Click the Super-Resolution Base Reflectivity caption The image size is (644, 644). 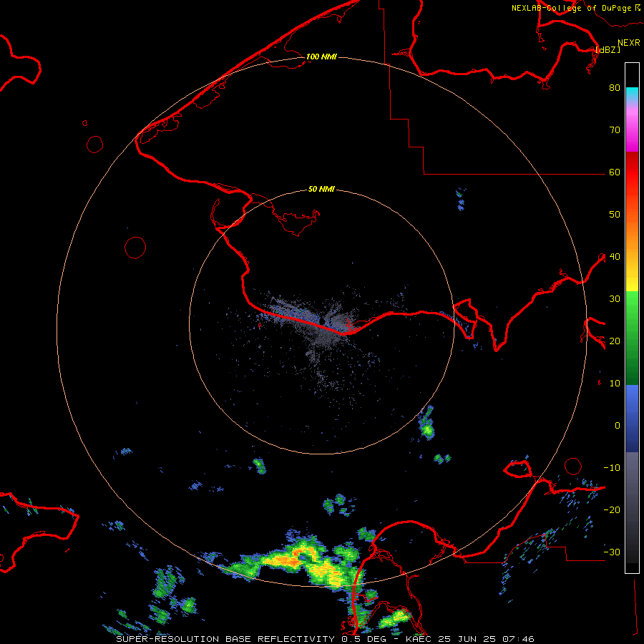click(225, 639)
